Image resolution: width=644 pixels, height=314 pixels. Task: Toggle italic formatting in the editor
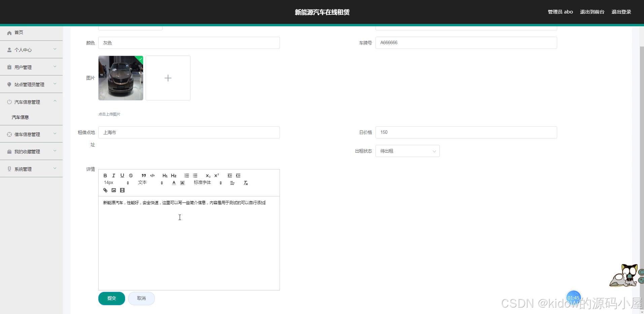click(x=114, y=176)
